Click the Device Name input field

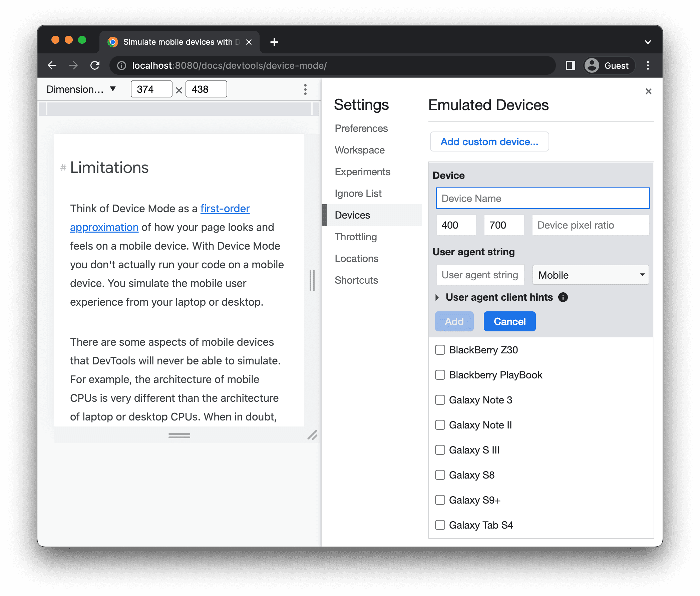(x=542, y=198)
